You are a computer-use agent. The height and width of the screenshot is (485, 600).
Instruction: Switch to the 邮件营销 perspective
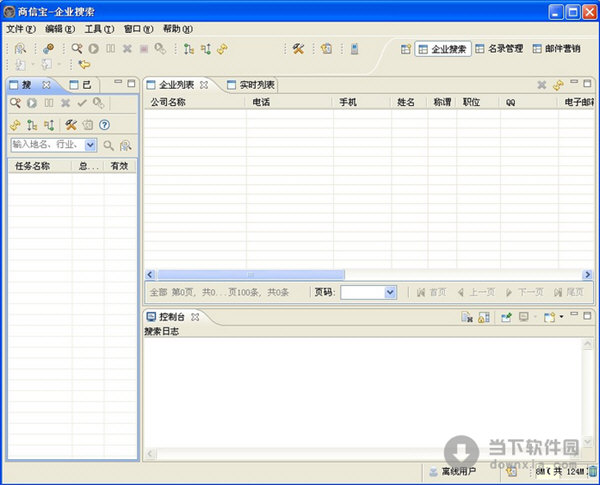[x=557, y=49]
